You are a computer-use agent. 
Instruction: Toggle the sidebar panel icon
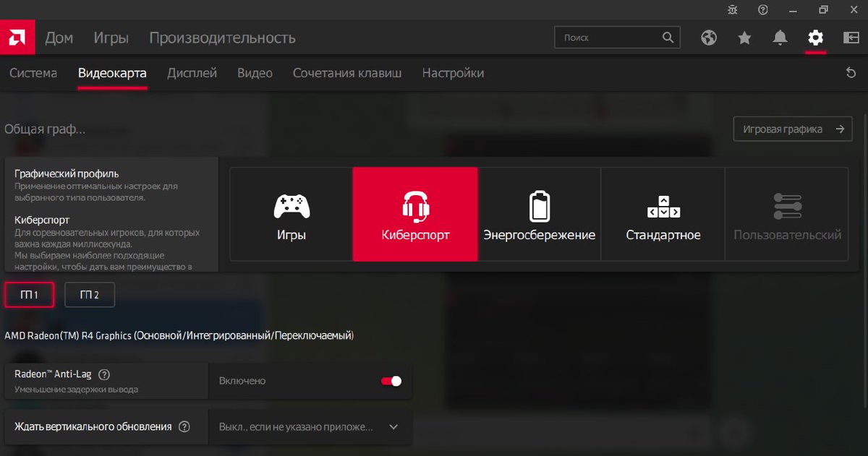(851, 38)
